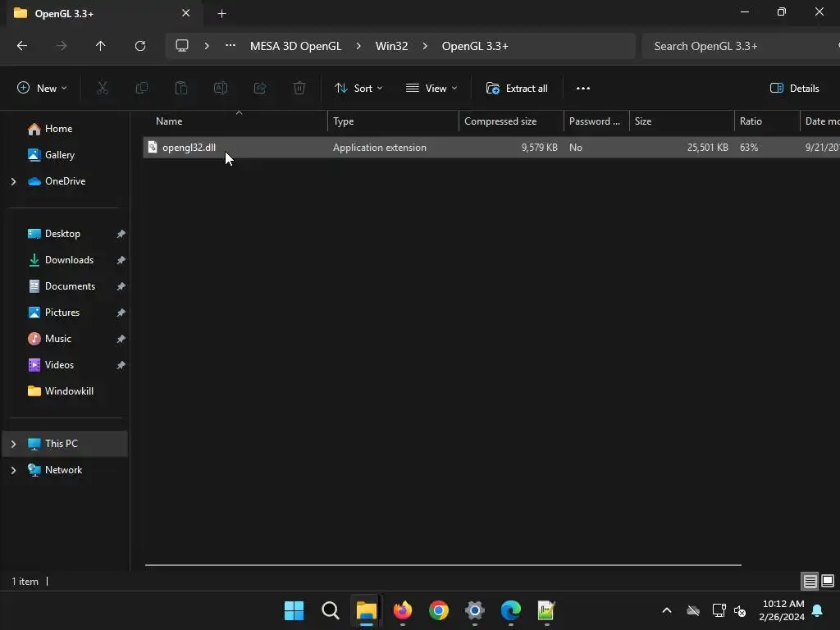The image size is (840, 630).
Task: Select the OpenGL 3.3+ tab
Action: (x=104, y=13)
